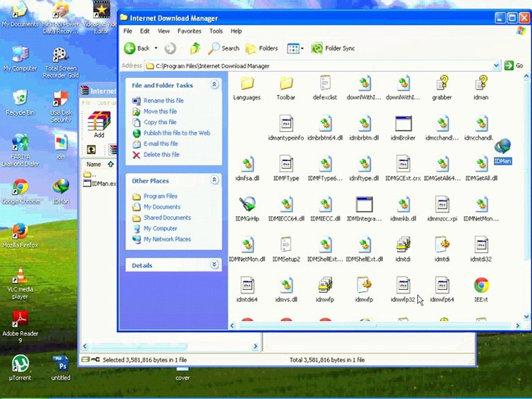Click the Add button in WinRAR window
Viewport: 532px width, 399px height.
pyautogui.click(x=99, y=125)
